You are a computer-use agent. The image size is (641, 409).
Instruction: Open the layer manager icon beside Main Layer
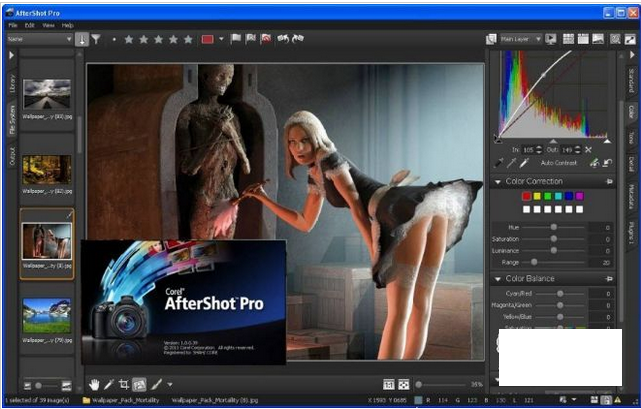coord(491,39)
